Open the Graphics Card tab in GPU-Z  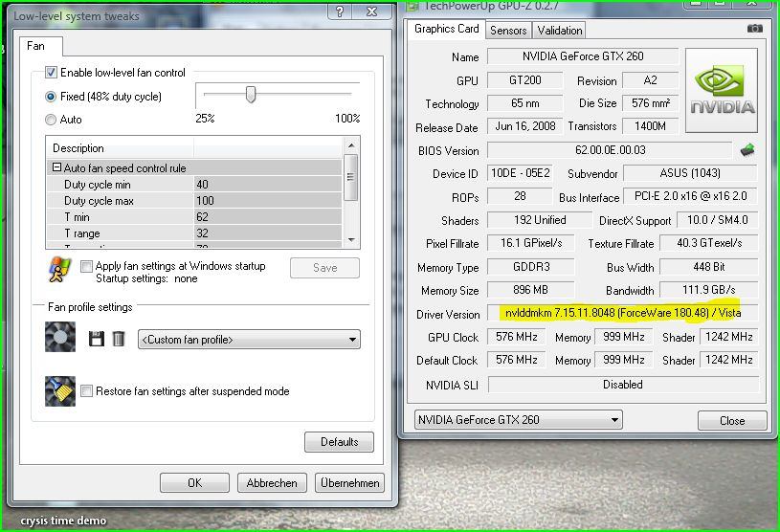(446, 29)
